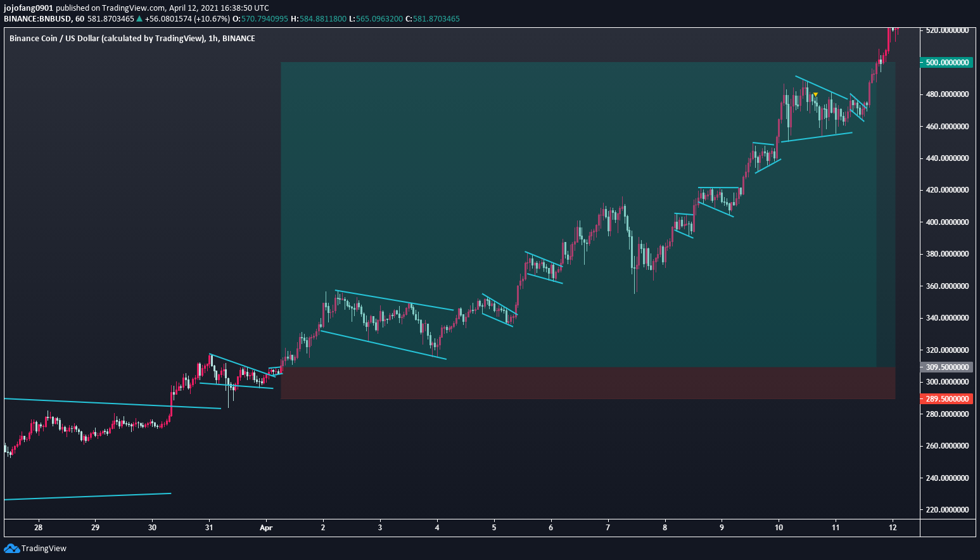The width and height of the screenshot is (980, 560).
Task: Click the date label 28 on time axis
Action: coord(39,527)
